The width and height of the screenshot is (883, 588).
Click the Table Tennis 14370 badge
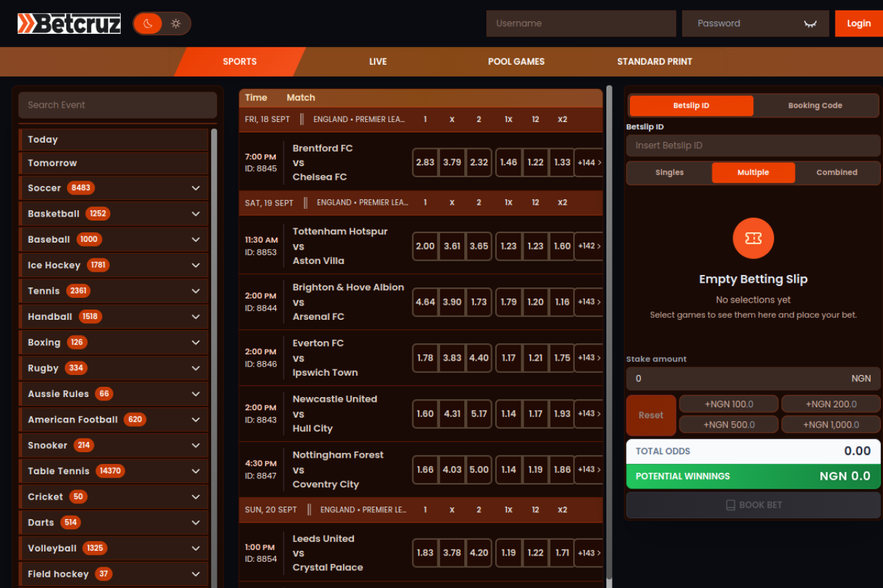(x=110, y=471)
